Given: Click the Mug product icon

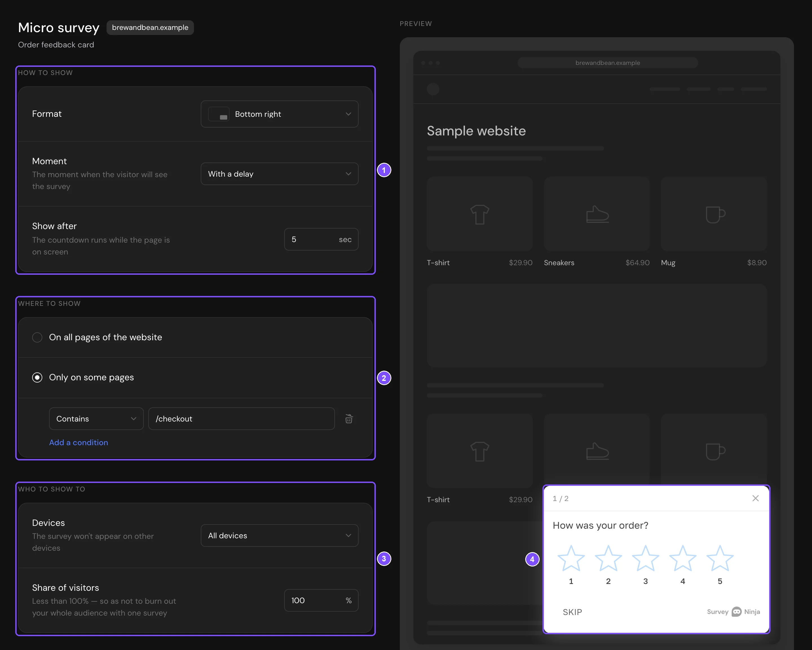Looking at the screenshot, I should point(715,214).
